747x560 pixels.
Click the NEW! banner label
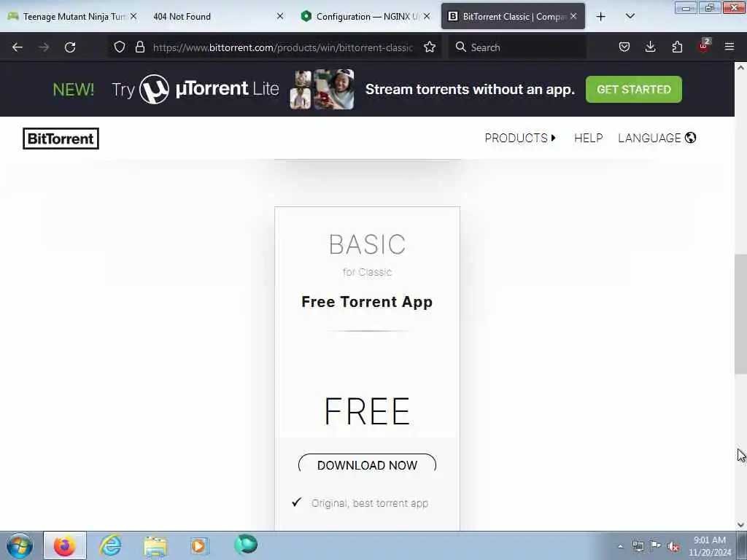74,90
